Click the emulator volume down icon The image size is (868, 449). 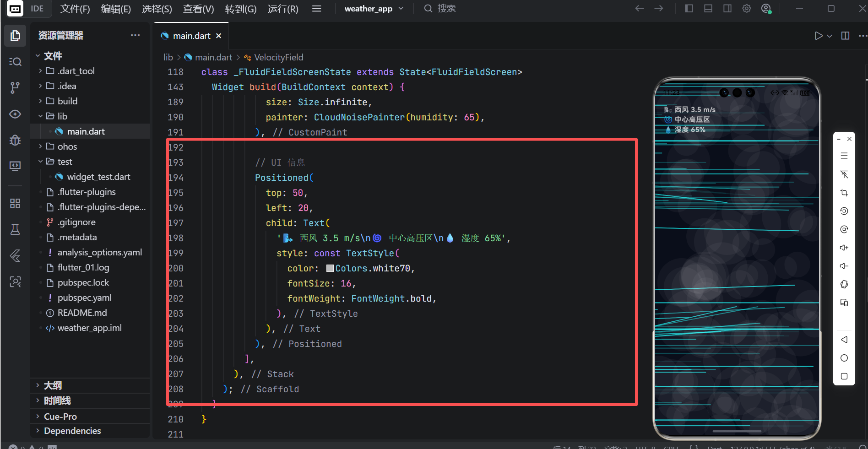tap(844, 266)
